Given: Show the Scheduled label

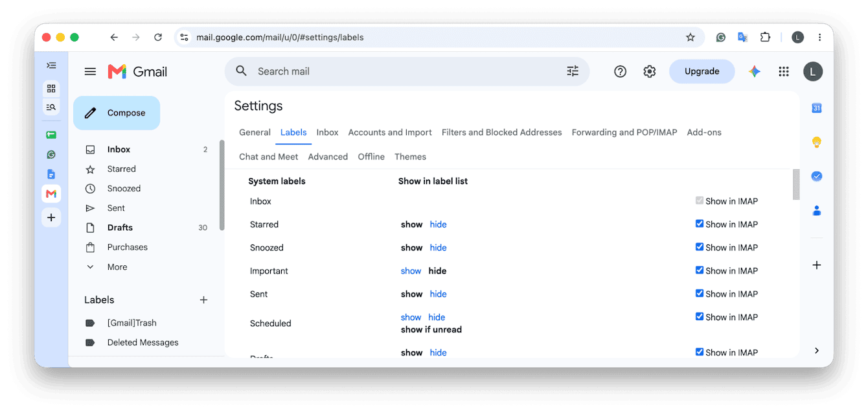Looking at the screenshot, I should point(411,317).
